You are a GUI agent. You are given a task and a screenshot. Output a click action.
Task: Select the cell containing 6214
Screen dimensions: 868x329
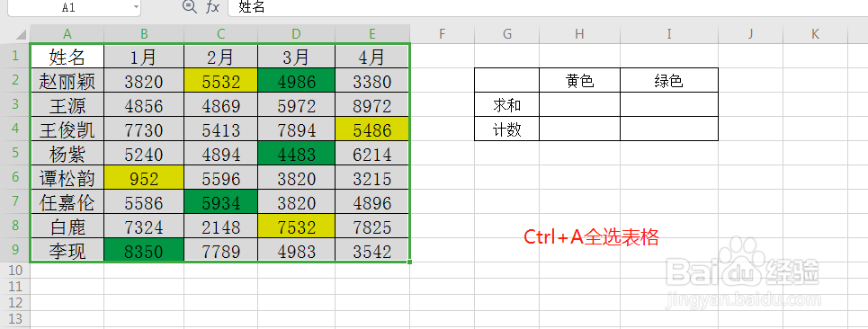pos(372,153)
